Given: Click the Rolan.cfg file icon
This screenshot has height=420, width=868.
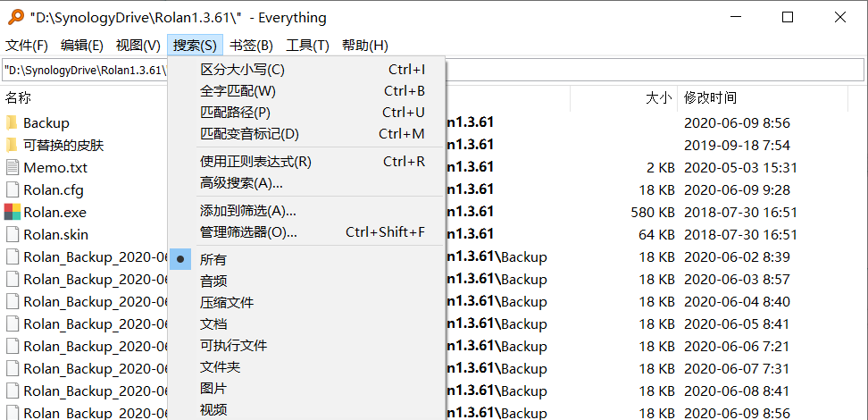Looking at the screenshot, I should [x=13, y=189].
